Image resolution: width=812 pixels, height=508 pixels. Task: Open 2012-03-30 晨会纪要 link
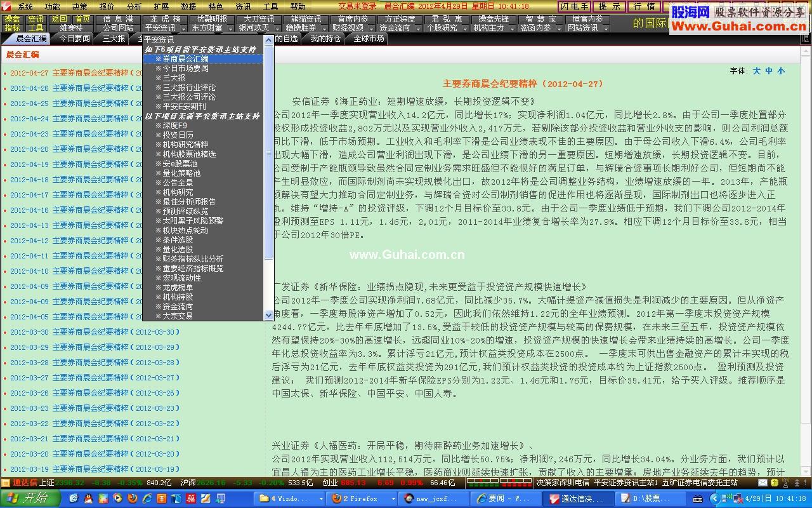[x=95, y=332]
